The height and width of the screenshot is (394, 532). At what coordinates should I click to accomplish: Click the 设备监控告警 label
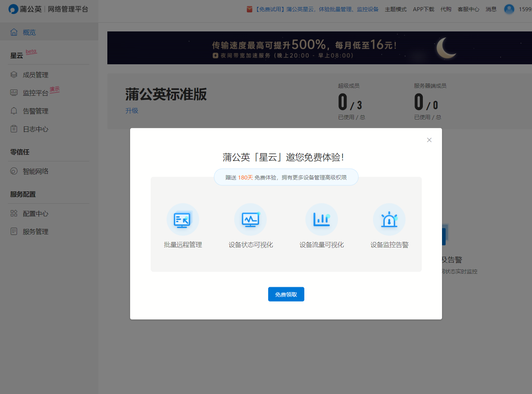(389, 245)
